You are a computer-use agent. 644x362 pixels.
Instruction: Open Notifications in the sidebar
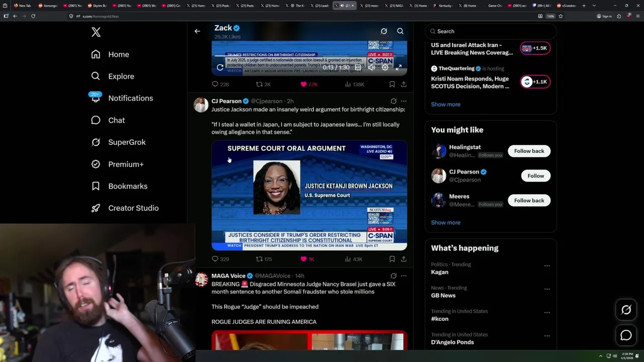pyautogui.click(x=122, y=98)
